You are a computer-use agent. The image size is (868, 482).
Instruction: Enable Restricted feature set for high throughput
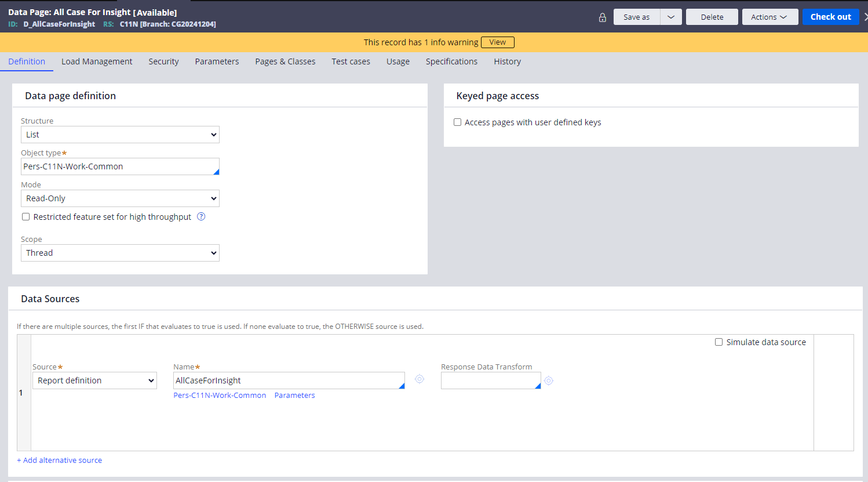(x=26, y=217)
